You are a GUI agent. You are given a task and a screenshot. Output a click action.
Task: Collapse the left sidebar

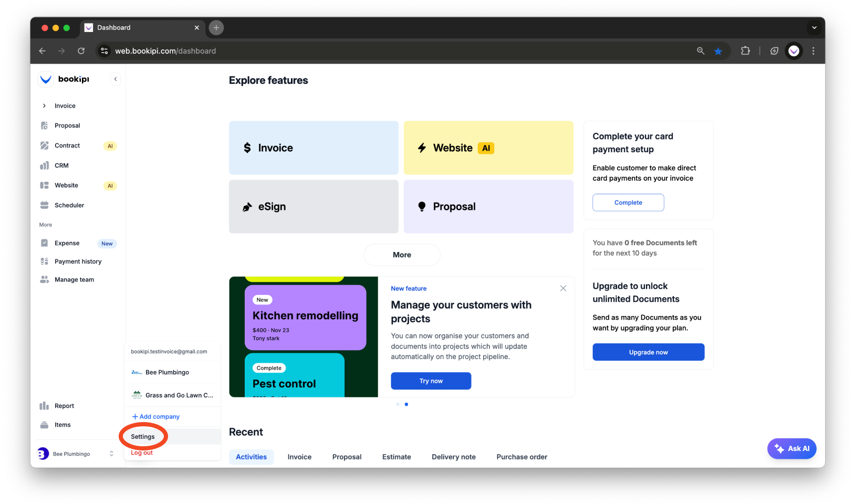click(x=116, y=79)
